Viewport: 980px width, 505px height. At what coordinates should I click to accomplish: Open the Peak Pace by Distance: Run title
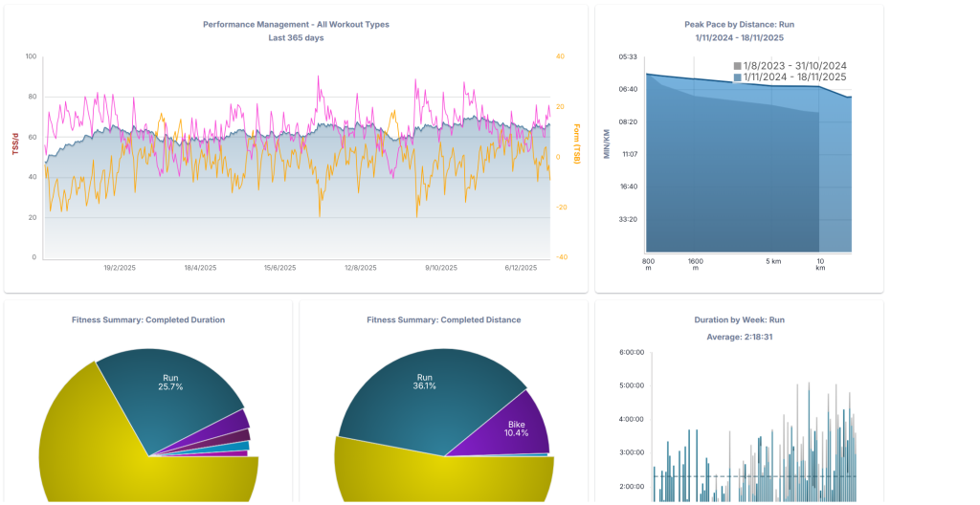point(739,24)
